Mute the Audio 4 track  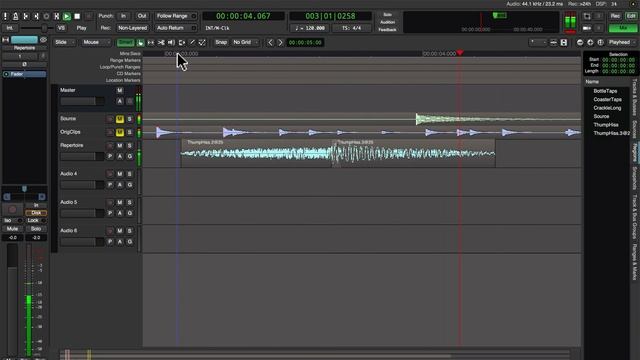[120, 174]
